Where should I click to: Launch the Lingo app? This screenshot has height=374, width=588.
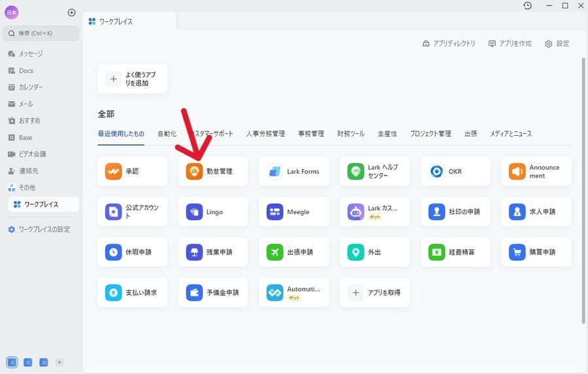[213, 211]
